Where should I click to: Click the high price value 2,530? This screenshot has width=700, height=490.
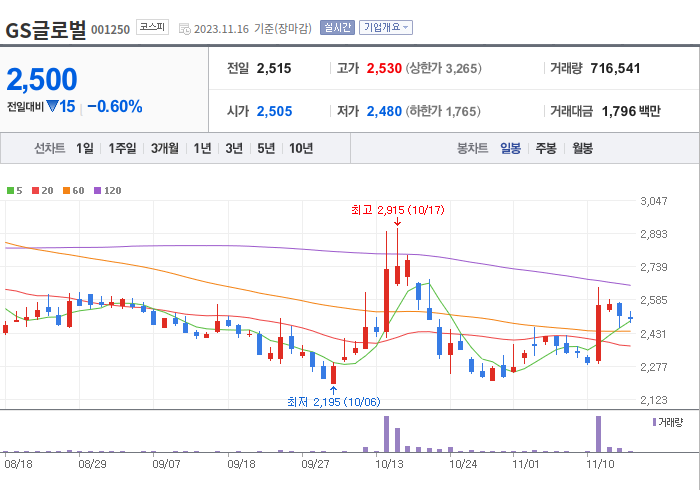(x=384, y=68)
